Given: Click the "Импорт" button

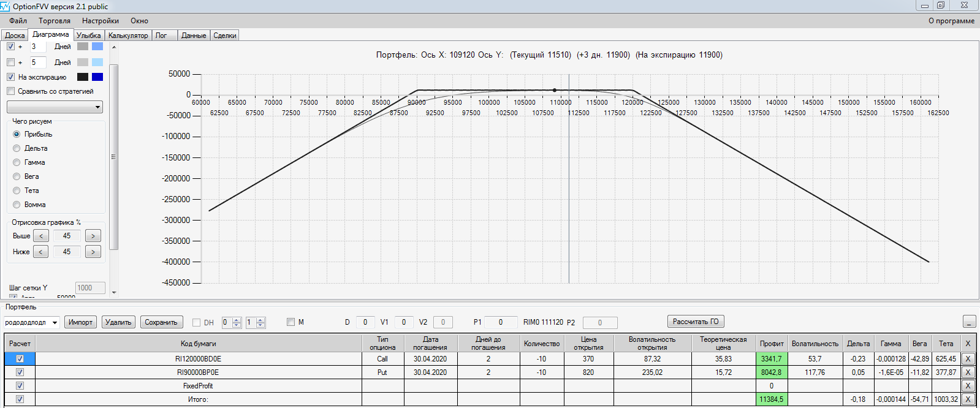Looking at the screenshot, I should click(x=80, y=322).
